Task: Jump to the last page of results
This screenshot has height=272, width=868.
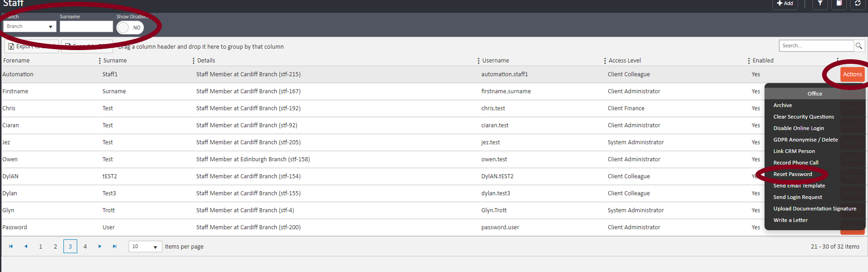Action: pyautogui.click(x=114, y=247)
